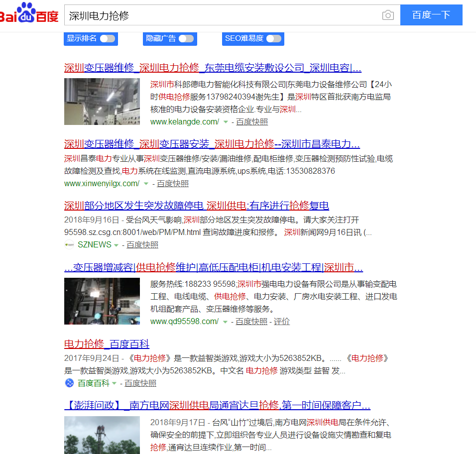Open 百度快照 for the 百度百科 result
The height and width of the screenshot is (454, 476).
click(140, 383)
